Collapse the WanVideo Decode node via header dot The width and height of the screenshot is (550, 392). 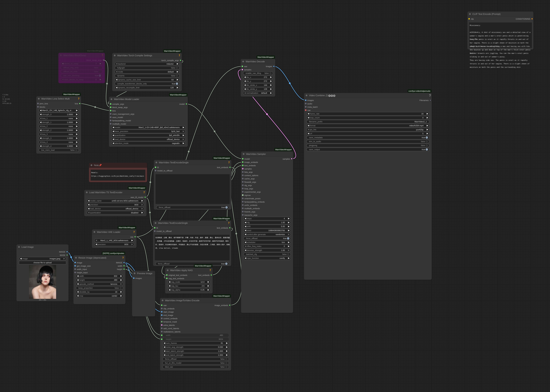click(x=243, y=62)
